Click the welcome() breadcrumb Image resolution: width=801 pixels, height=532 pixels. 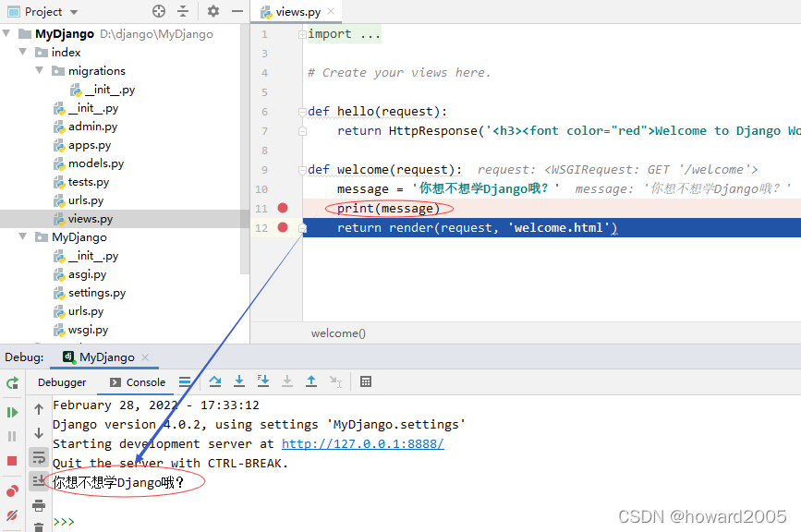click(338, 333)
